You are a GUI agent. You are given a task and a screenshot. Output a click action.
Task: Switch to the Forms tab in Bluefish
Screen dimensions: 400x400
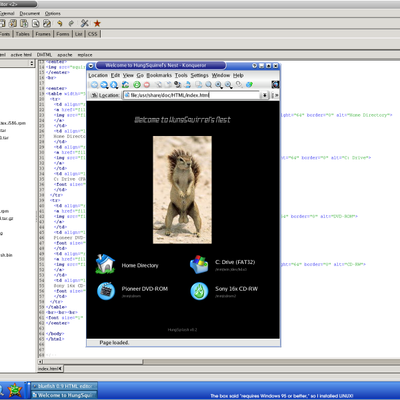pyautogui.click(x=63, y=34)
